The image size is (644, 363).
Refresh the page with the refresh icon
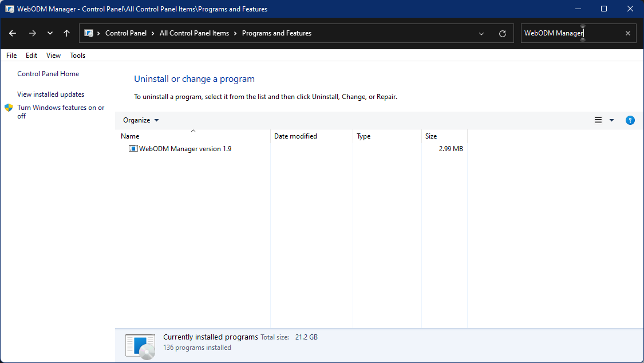tap(503, 33)
